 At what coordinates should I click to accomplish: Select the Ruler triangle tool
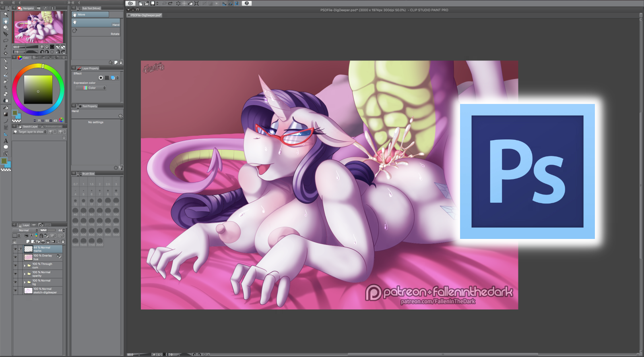click(x=6, y=134)
